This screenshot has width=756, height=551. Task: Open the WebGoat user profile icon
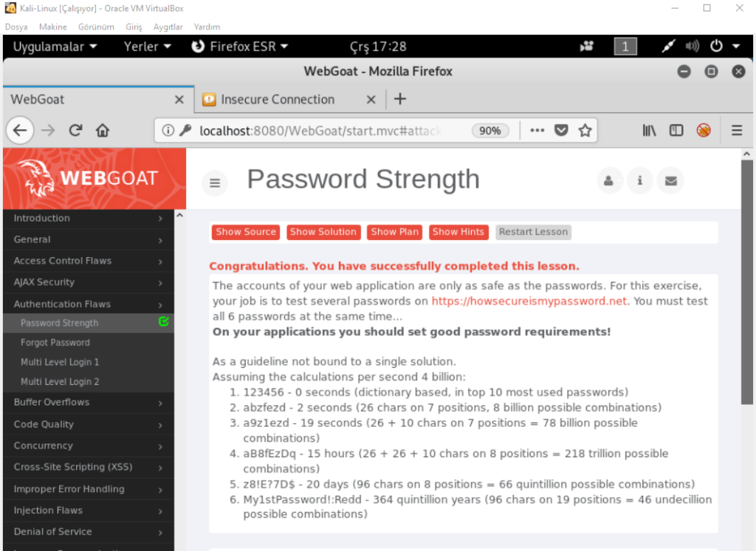[x=609, y=180]
